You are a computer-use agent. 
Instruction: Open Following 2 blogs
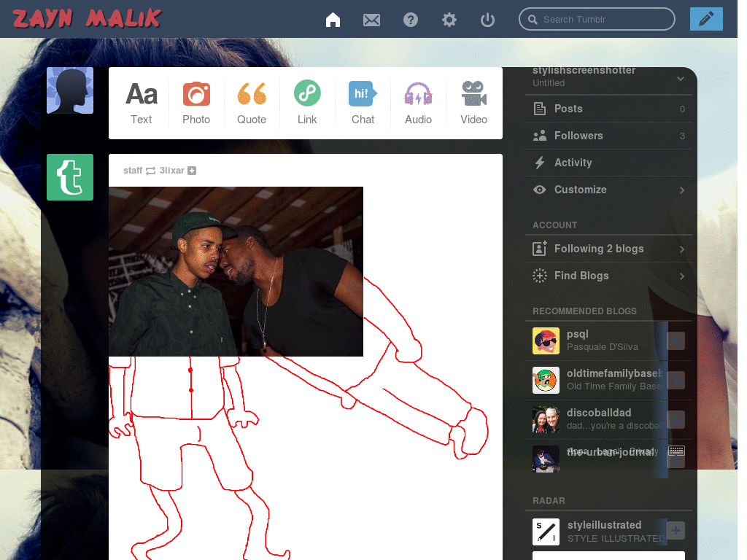click(x=608, y=249)
